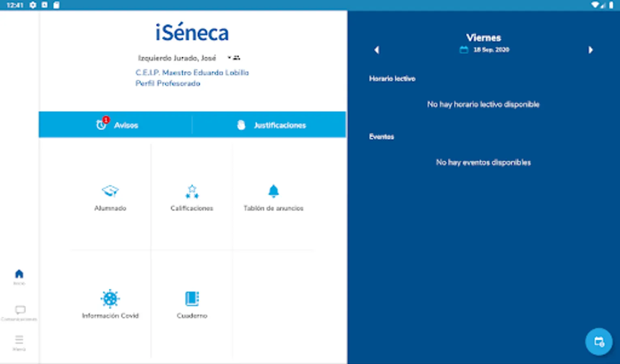
Task: Open Información Covid virus icon
Action: [110, 299]
